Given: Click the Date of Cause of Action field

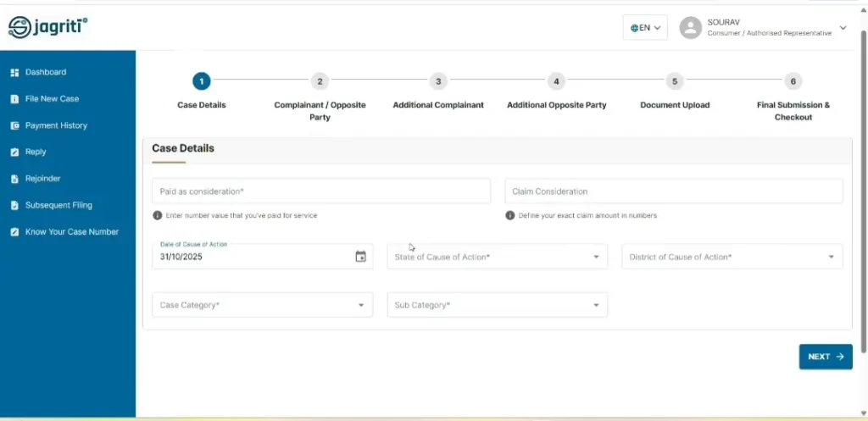Looking at the screenshot, I should [x=263, y=257].
